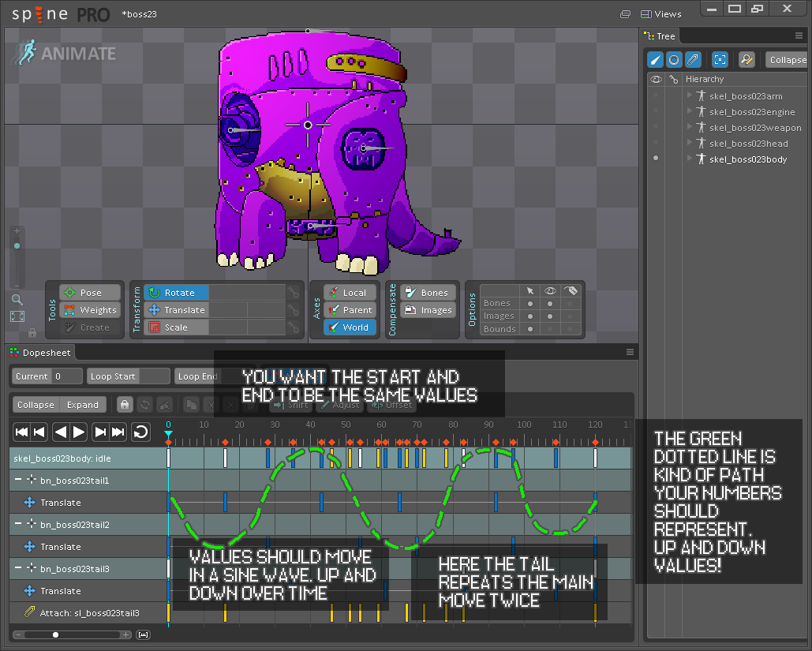Viewport: 812px width, 651px height.
Task: Collapse the bn_boss023tail2 dopesheet row
Action: [18, 524]
